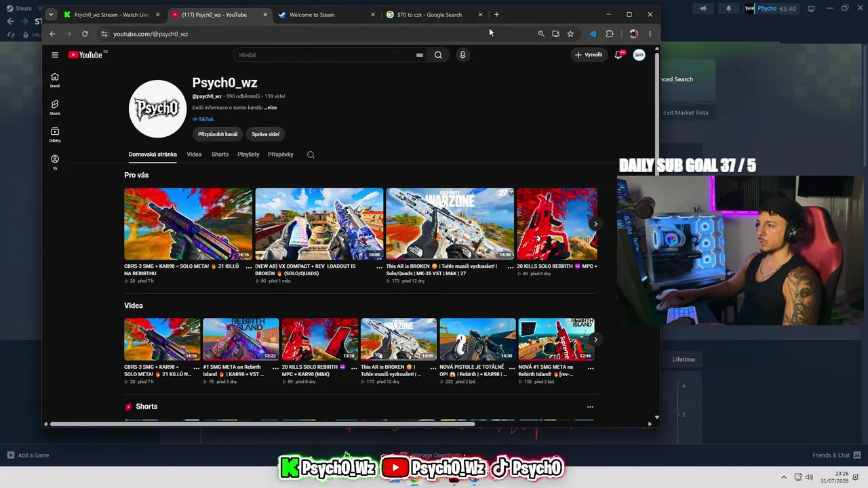Click Přizpůsobit kanál button

click(218, 134)
